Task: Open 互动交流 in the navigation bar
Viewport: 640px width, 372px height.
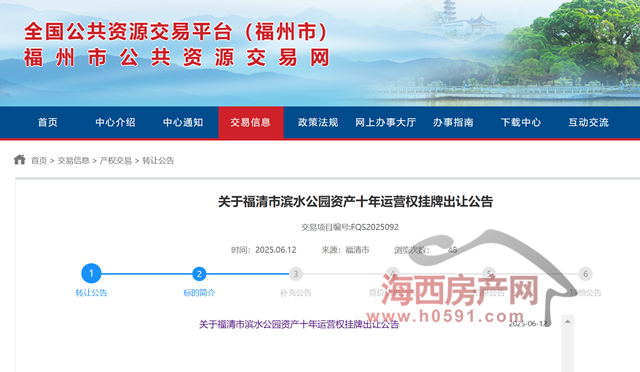Action: click(x=589, y=123)
